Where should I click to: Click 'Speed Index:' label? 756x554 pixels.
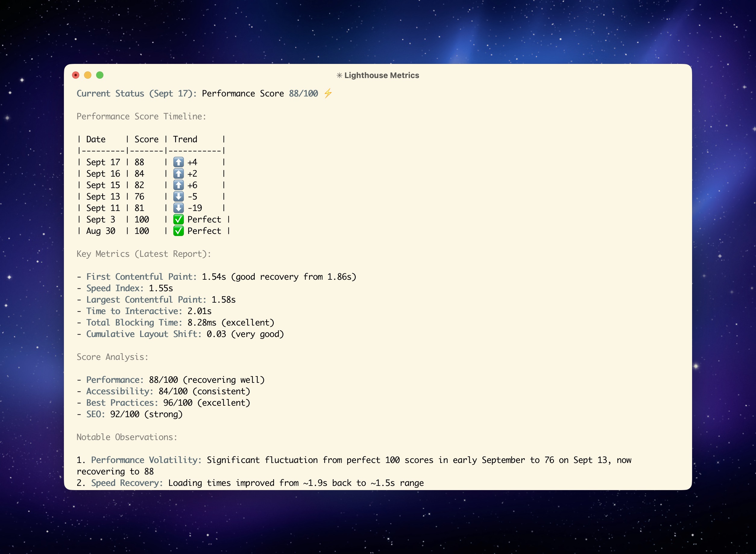(x=115, y=288)
